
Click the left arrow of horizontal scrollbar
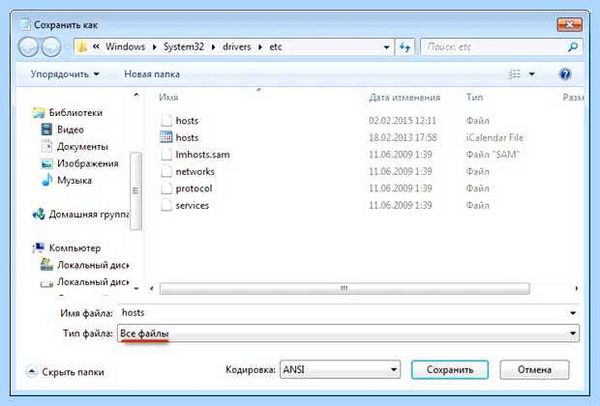pyautogui.click(x=152, y=289)
